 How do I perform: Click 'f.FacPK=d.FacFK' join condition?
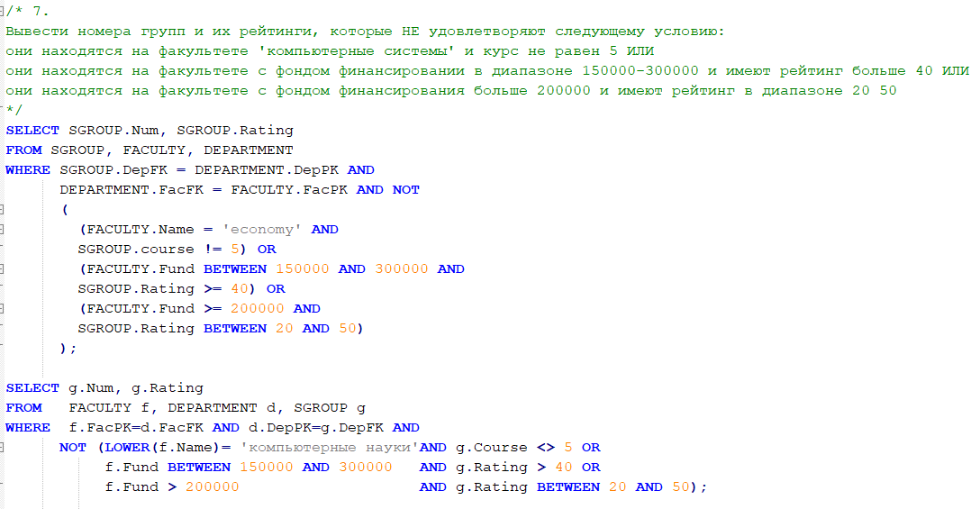136,428
